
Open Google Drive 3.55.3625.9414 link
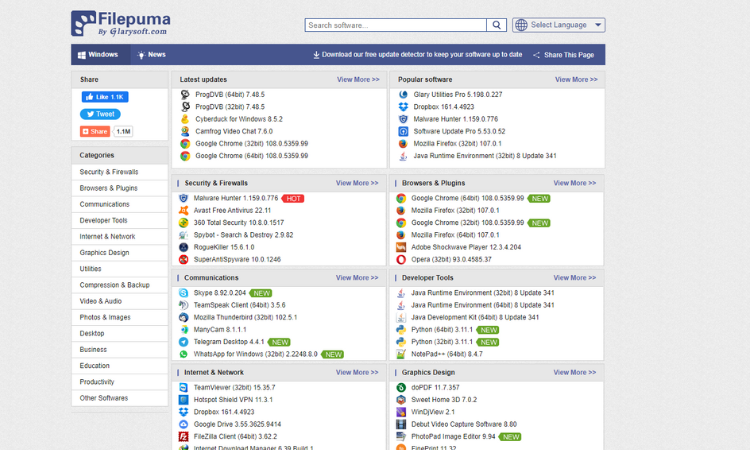(237, 424)
